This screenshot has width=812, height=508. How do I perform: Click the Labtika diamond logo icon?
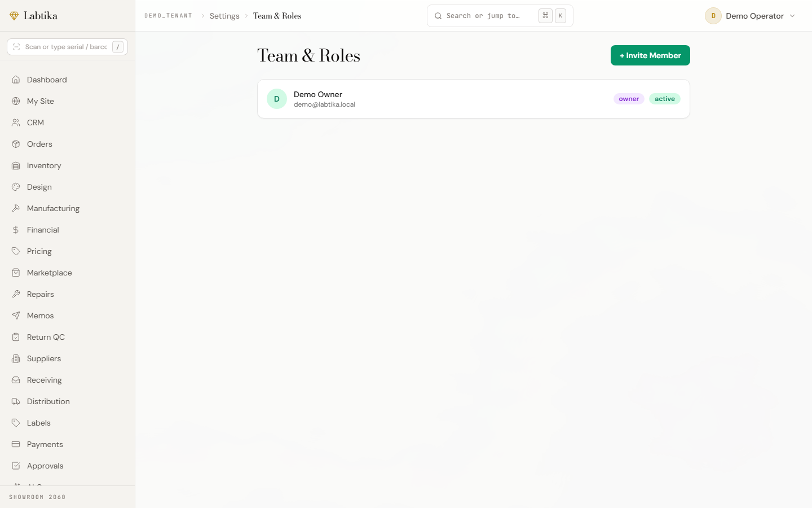pyautogui.click(x=14, y=16)
